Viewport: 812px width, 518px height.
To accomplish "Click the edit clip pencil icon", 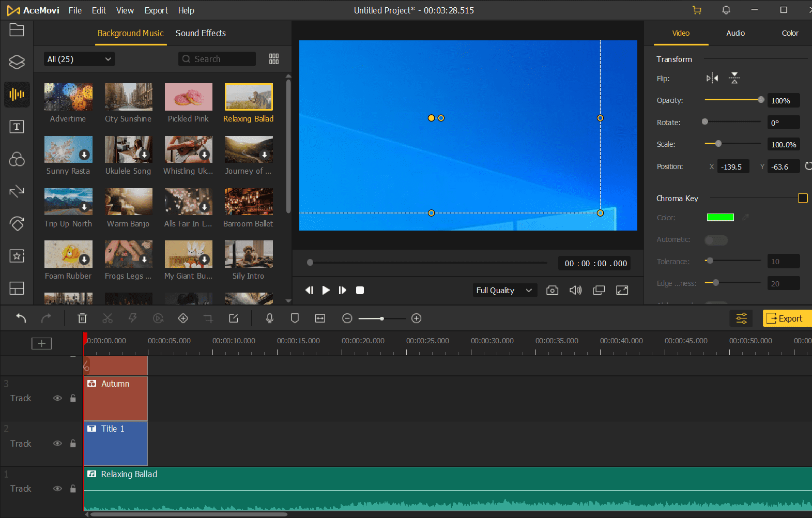I will [x=234, y=318].
